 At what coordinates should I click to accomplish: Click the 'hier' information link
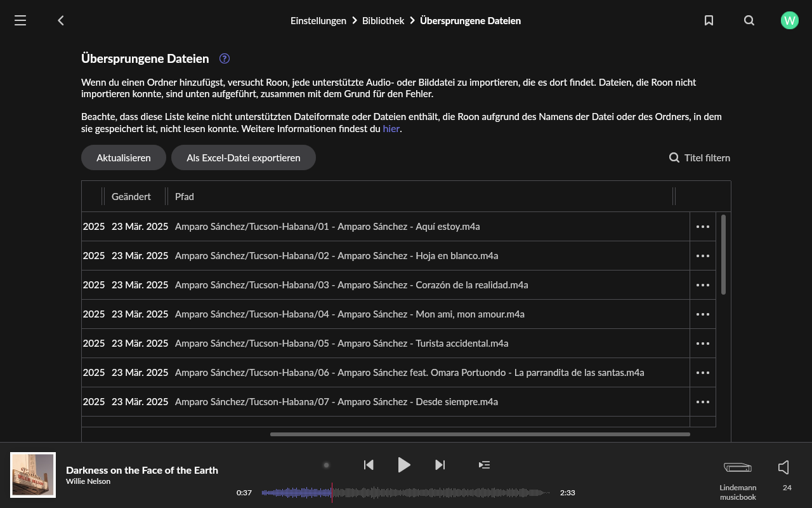point(391,128)
